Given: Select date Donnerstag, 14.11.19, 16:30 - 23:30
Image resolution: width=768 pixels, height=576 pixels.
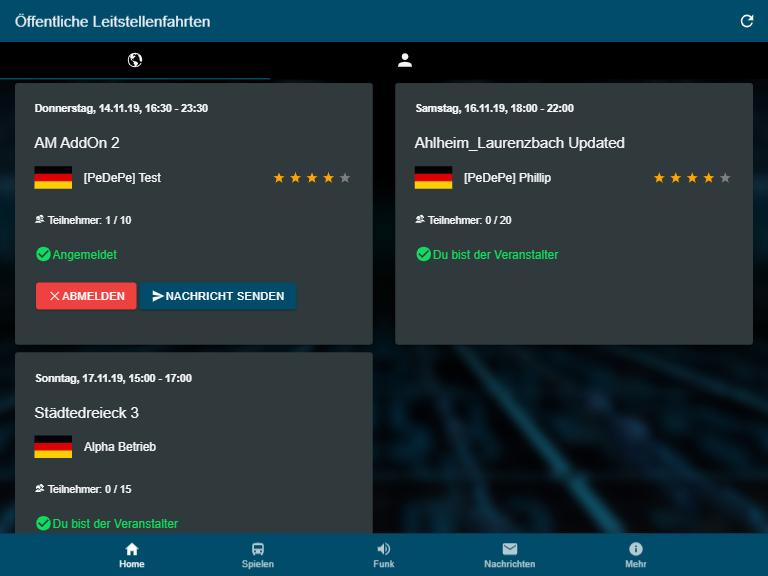Looking at the screenshot, I should tap(121, 108).
